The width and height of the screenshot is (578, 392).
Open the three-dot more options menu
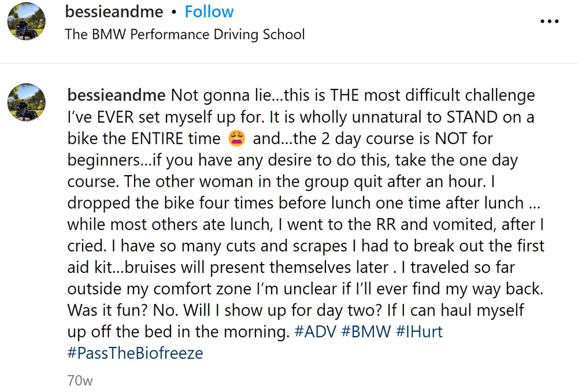(x=549, y=21)
